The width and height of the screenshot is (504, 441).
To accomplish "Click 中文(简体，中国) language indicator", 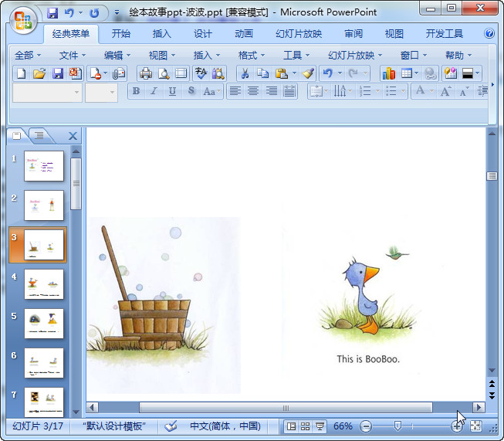I will [225, 426].
